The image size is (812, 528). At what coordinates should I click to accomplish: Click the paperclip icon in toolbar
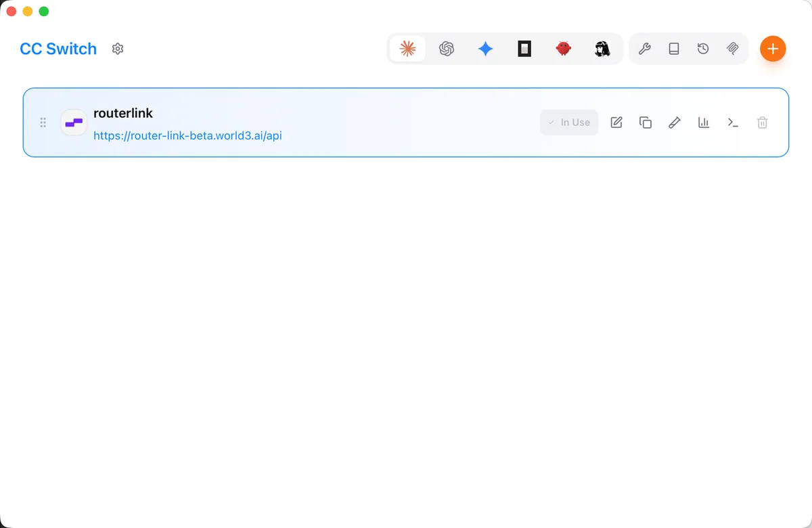732,49
